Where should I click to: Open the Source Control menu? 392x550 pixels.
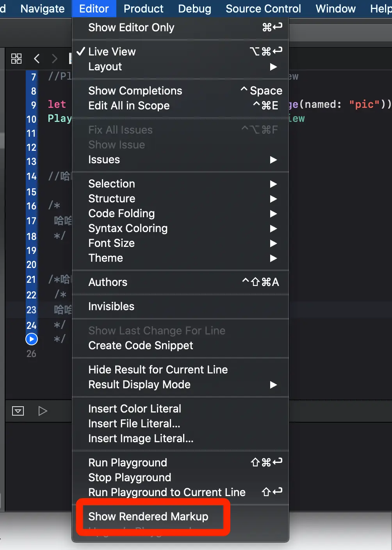pos(263,9)
